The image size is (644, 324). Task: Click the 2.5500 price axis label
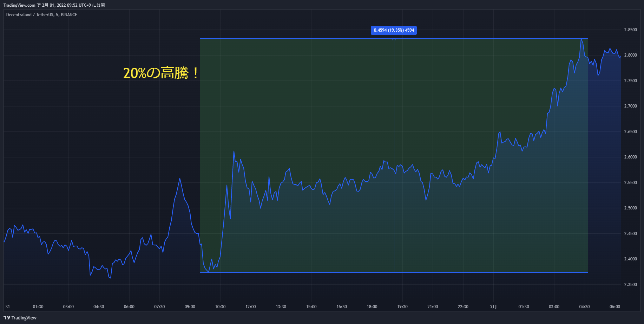(x=630, y=183)
